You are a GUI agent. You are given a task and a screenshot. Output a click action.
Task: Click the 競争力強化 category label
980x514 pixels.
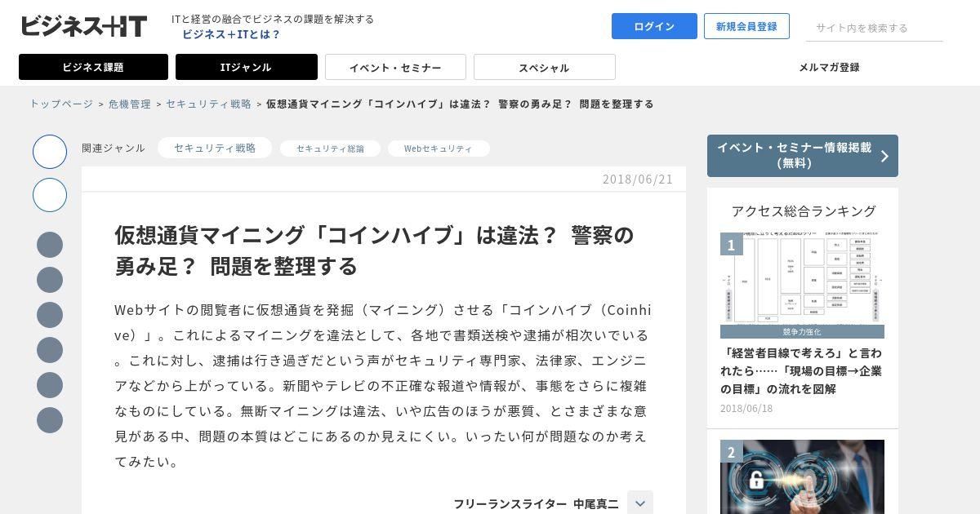(802, 332)
